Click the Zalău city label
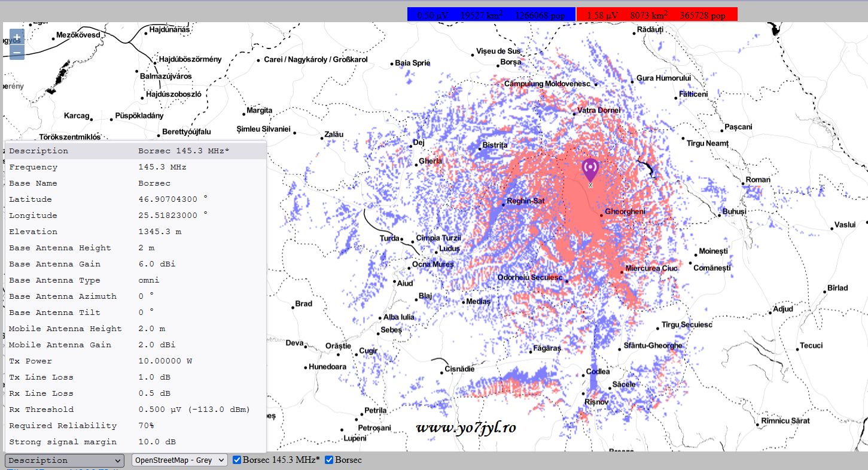Screen dimensions: 868x470 (x=334, y=135)
